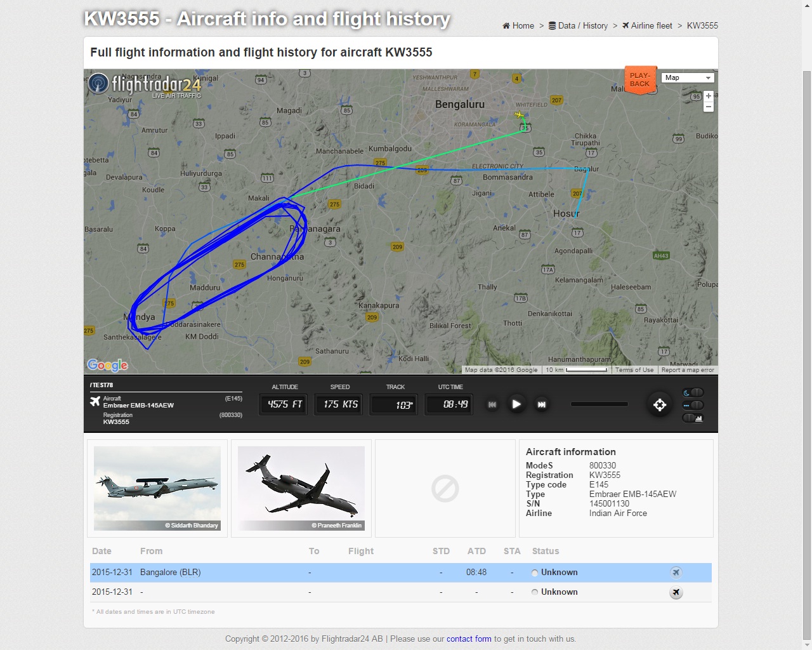
Task: Zoom in the map with the plus icon
Action: point(709,96)
